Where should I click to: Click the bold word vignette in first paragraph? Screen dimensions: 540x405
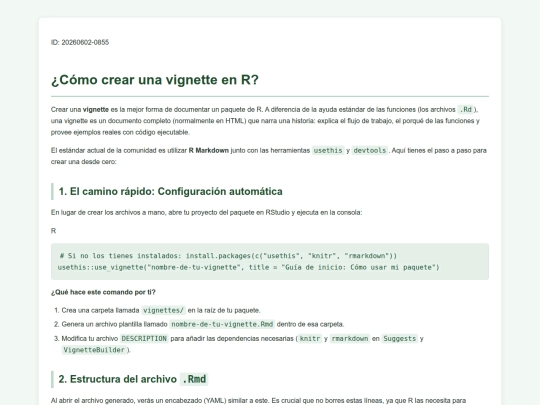[x=96, y=110]
